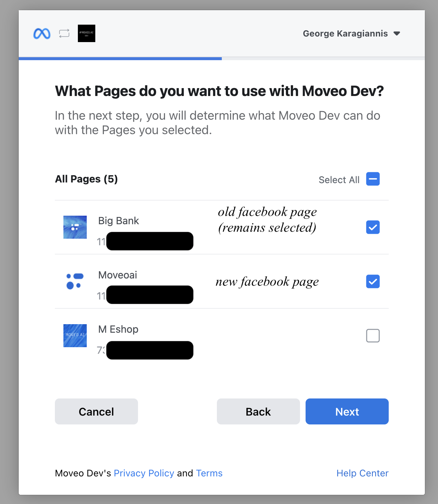
Task: Select the Moveoai page name
Action: (118, 275)
